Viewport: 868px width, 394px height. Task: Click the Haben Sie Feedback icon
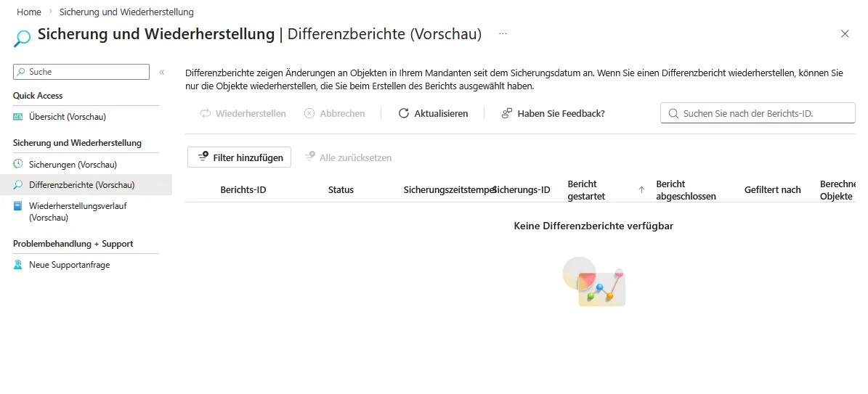tap(507, 114)
